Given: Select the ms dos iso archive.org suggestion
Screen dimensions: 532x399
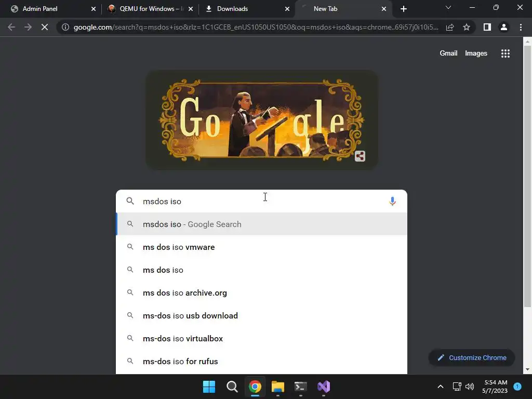Looking at the screenshot, I should point(261,293).
